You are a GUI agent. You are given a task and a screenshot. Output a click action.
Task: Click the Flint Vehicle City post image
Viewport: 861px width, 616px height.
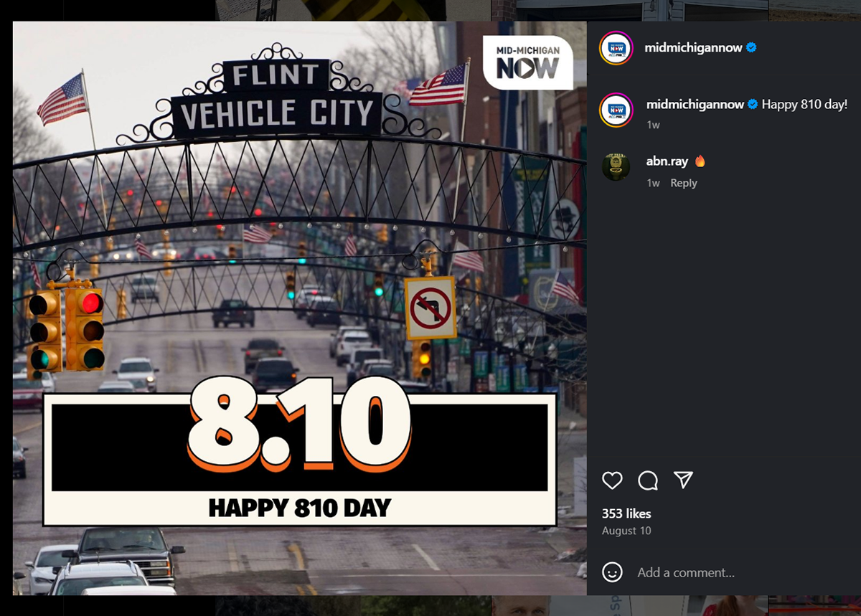300,308
